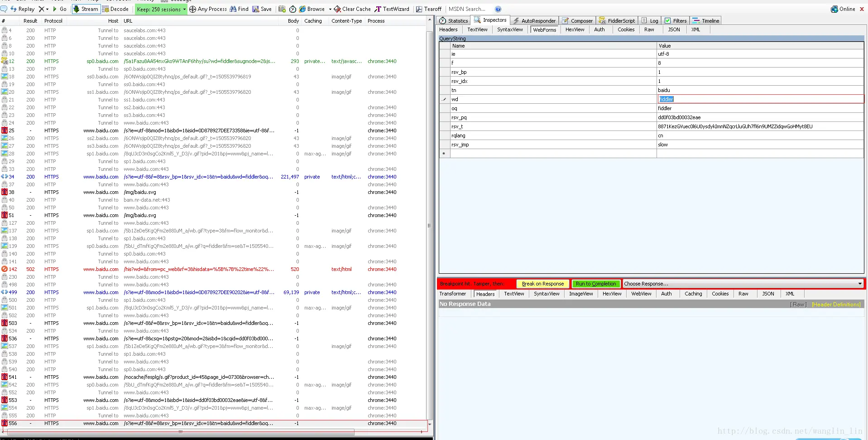The width and height of the screenshot is (868, 440).
Task: Click the camera screenshot icon in the toolbar
Action: [282, 9]
